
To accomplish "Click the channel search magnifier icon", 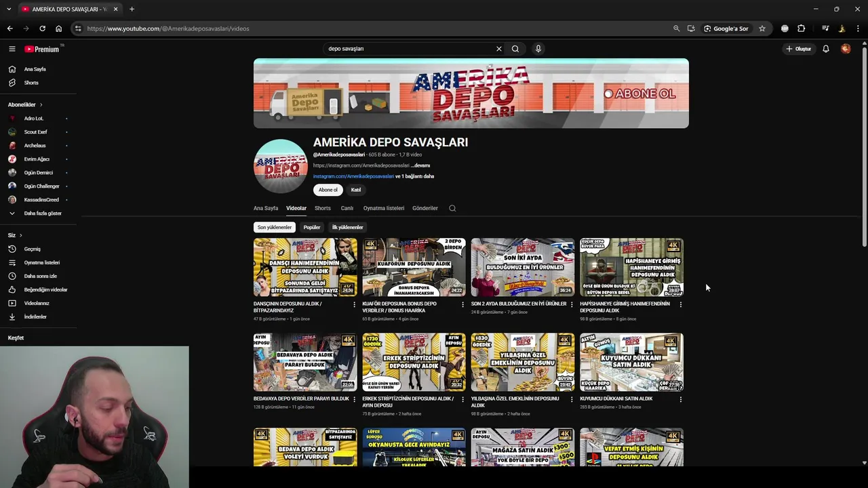I will tap(452, 208).
